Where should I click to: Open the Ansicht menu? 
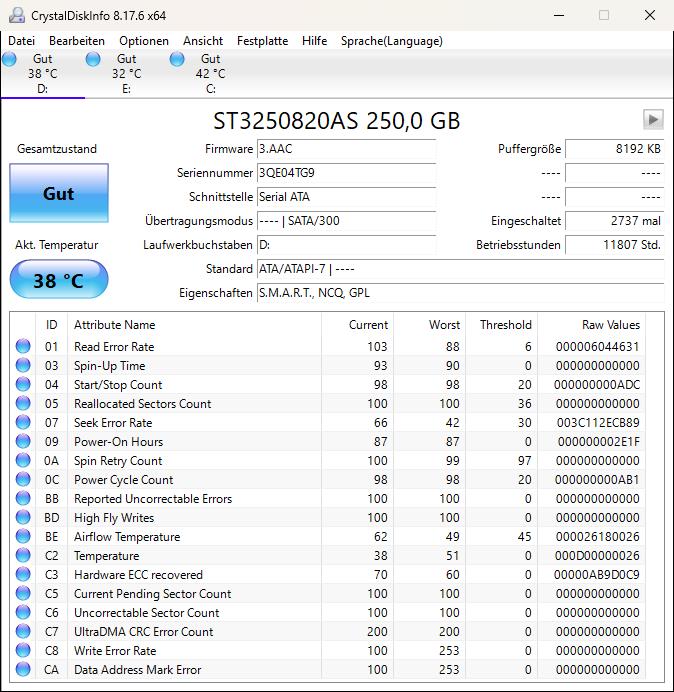[x=203, y=41]
